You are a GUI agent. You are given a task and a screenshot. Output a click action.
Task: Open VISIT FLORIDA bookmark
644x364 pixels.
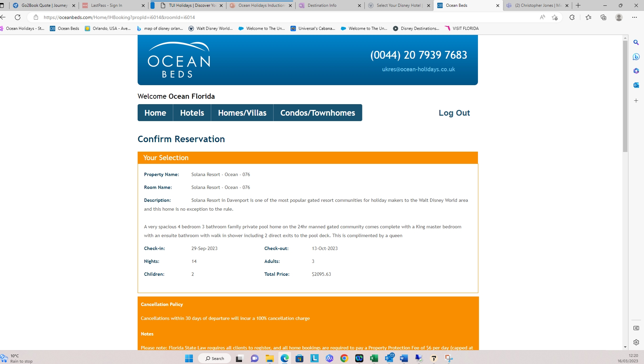click(462, 28)
